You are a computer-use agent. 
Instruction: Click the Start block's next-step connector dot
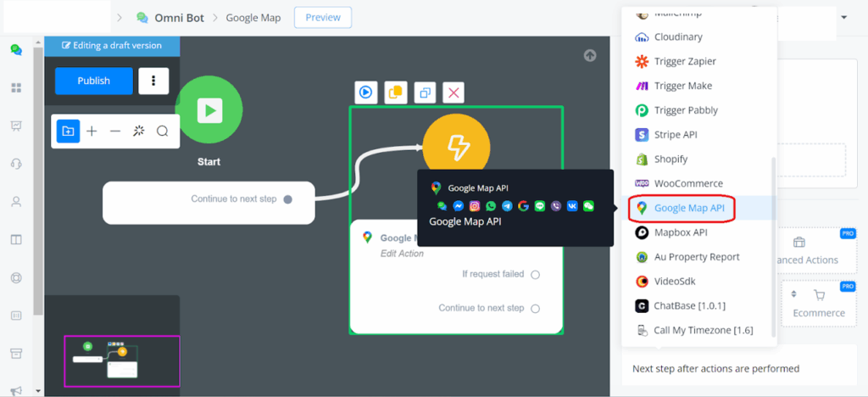pyautogui.click(x=287, y=199)
